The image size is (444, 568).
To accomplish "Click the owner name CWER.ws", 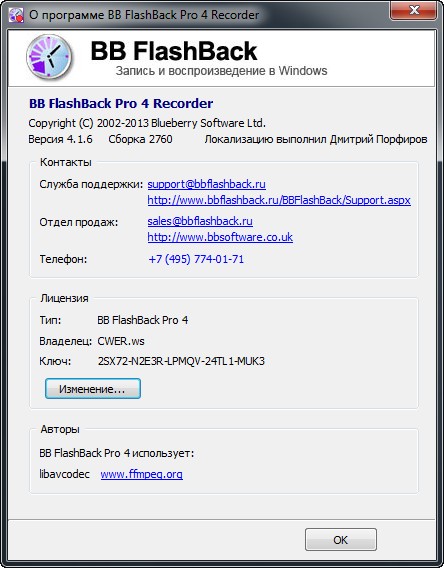I will click(x=121, y=341).
